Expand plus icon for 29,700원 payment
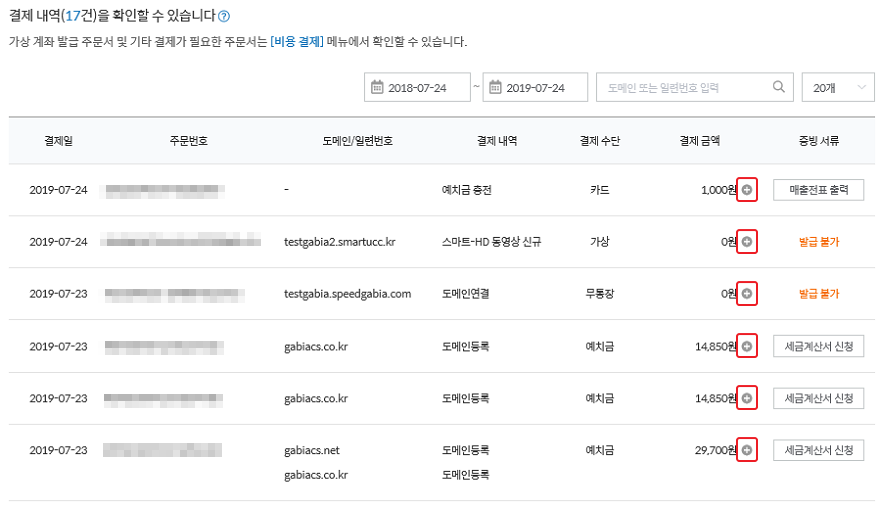This screenshot has width=880, height=509. pyautogui.click(x=747, y=450)
